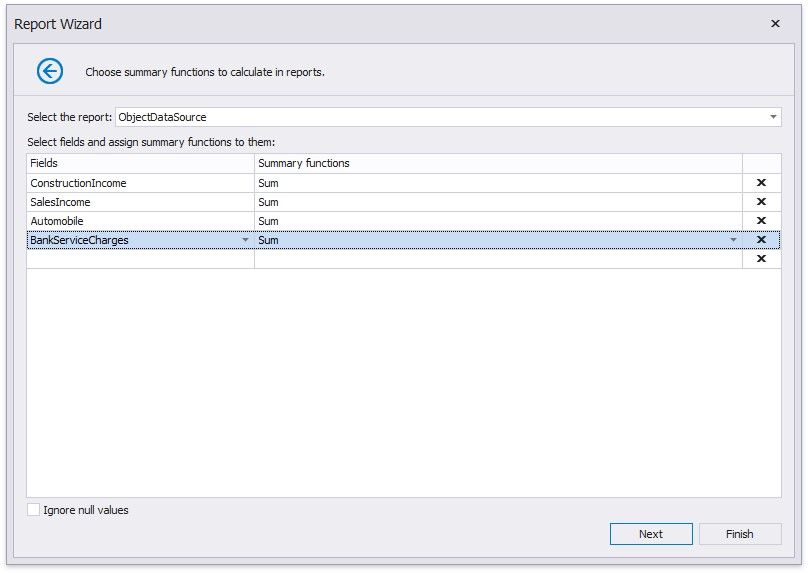808x573 pixels.
Task: Delete the BankServiceCharges row
Action: coord(761,240)
